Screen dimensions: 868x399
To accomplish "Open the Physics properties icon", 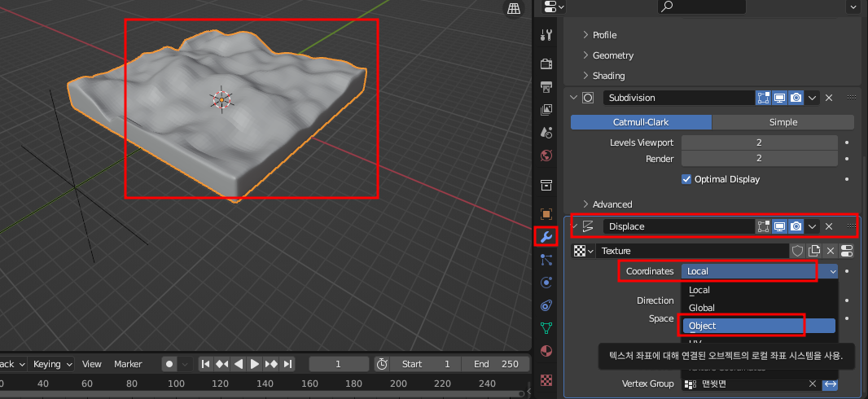I will [x=546, y=283].
